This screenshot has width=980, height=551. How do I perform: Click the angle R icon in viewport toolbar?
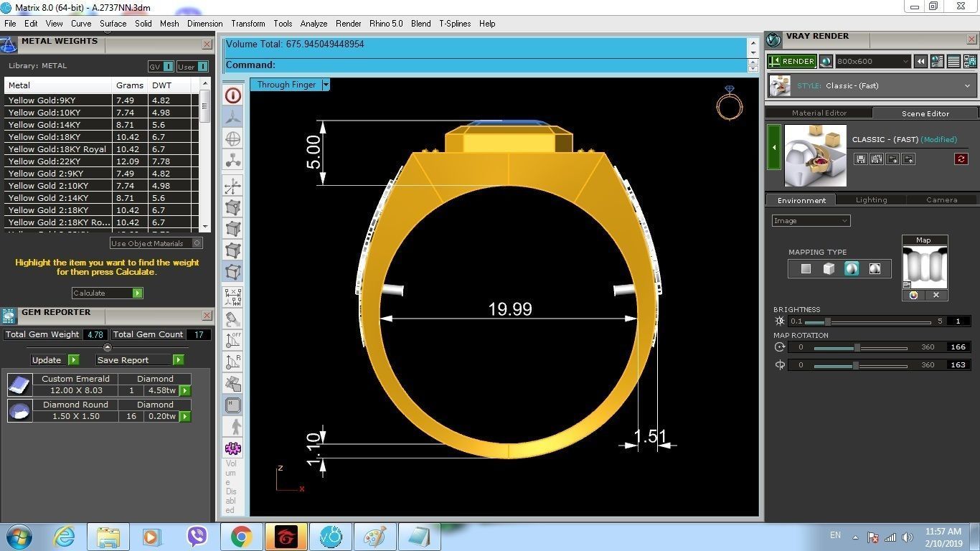pyautogui.click(x=233, y=362)
